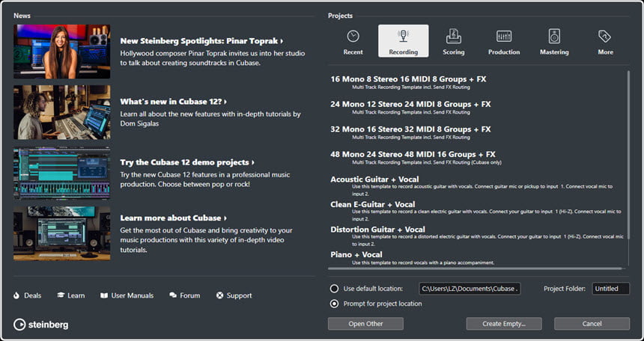Click the Dom Sigalas mixing console thumbnail
Viewport: 644px width, 341px height.
click(61, 112)
